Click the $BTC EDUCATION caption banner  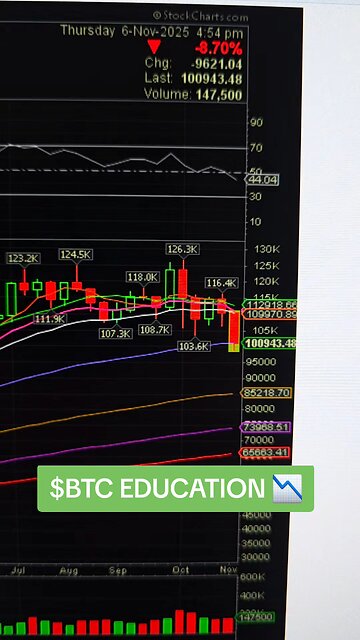pyautogui.click(x=176, y=489)
